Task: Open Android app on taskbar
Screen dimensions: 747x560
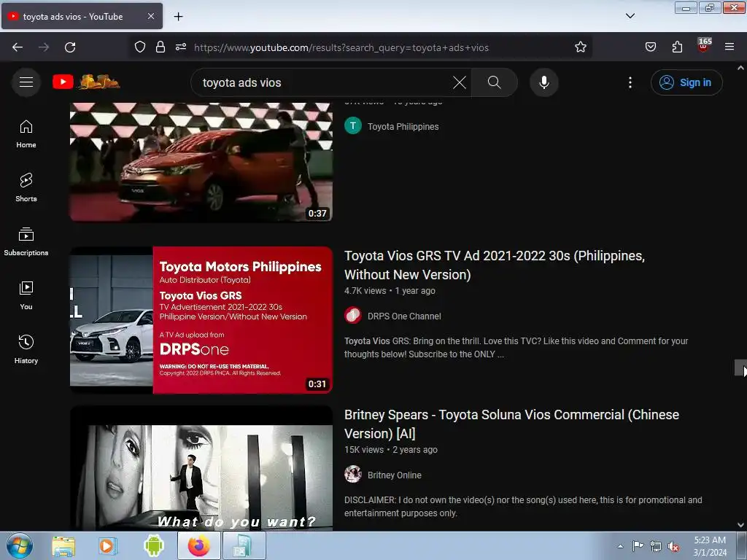Action: pyautogui.click(x=153, y=546)
